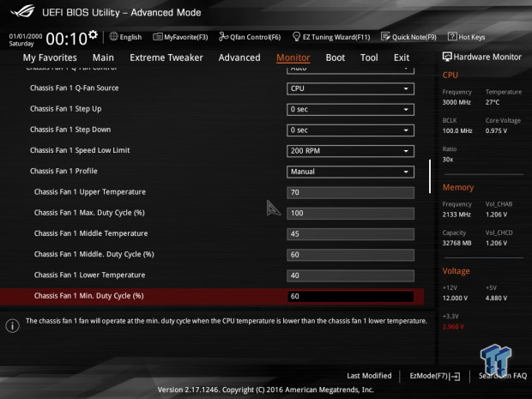Open Chassis Fan 1 Profile dropdown

pyautogui.click(x=350, y=172)
